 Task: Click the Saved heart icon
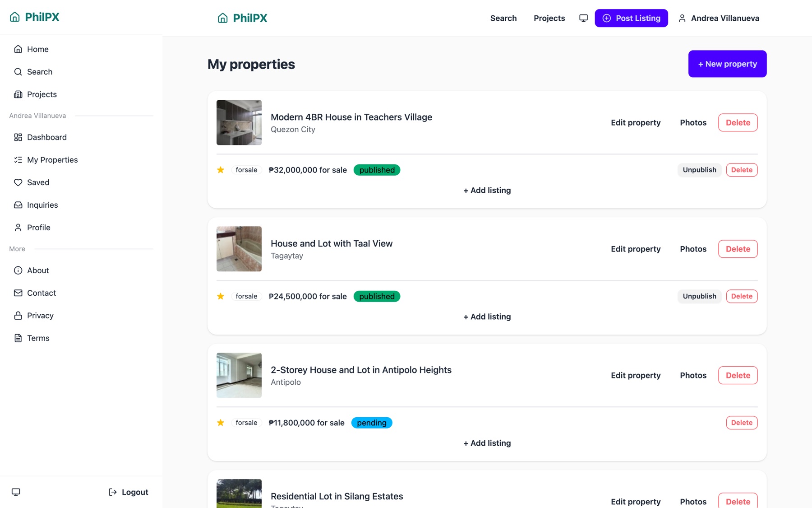pos(18,182)
